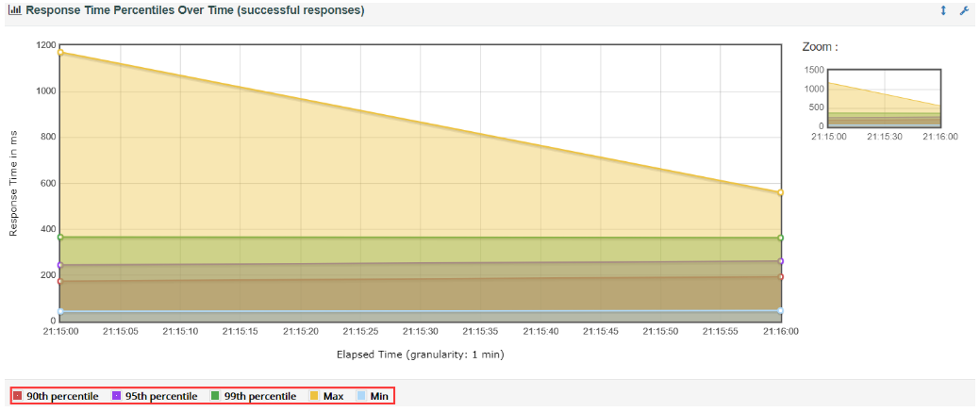
Task: Toggle the Min series legend swatch
Action: [360, 396]
